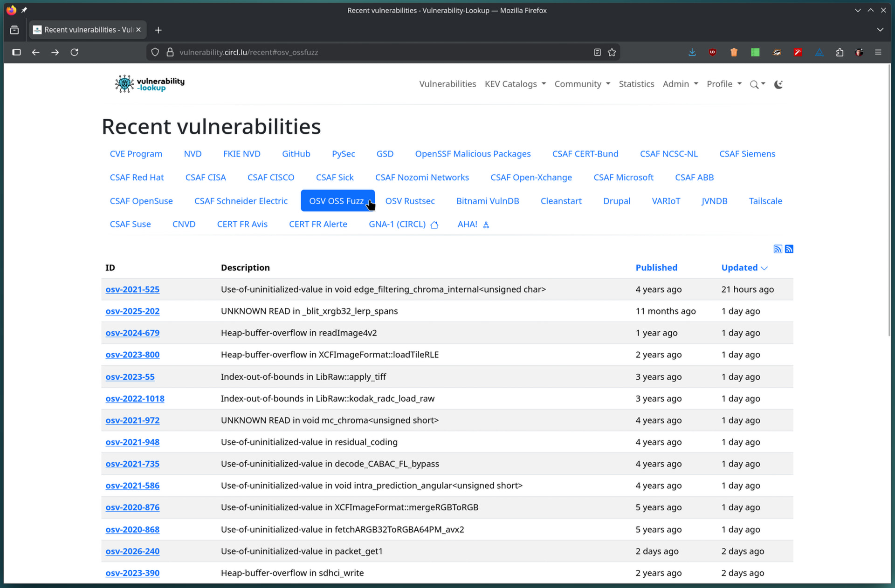
Task: Open the Profile dropdown menu
Action: tap(723, 84)
